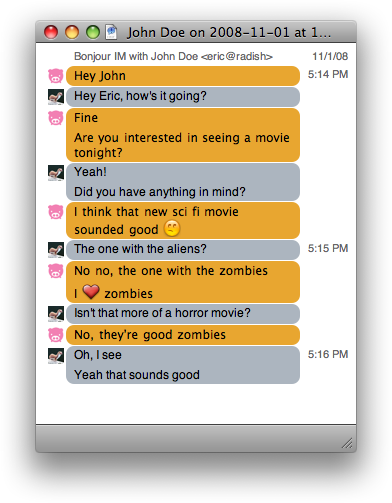The width and height of the screenshot is (392, 503).
Task: Click pig avatar beside "I think that new sci fi movie"
Action: tap(56, 212)
